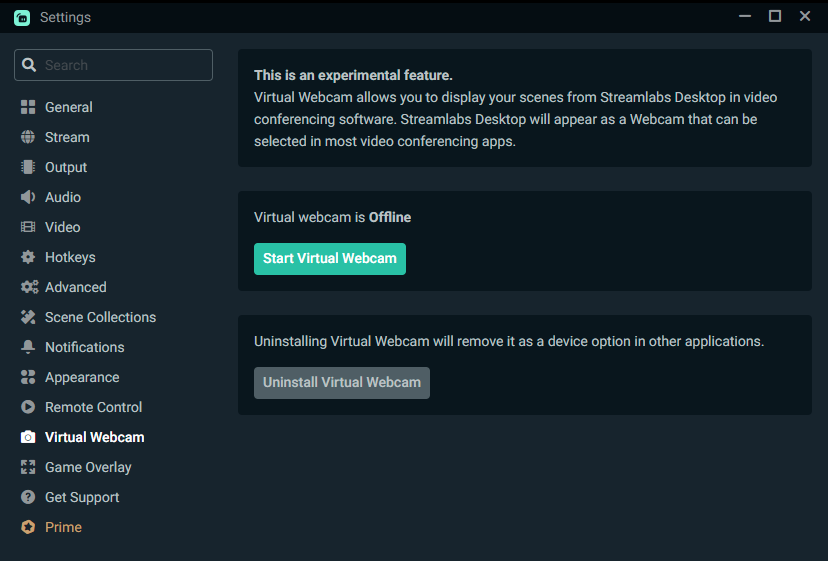Open the Hotkeys settings label
The height and width of the screenshot is (561, 828).
coord(70,257)
